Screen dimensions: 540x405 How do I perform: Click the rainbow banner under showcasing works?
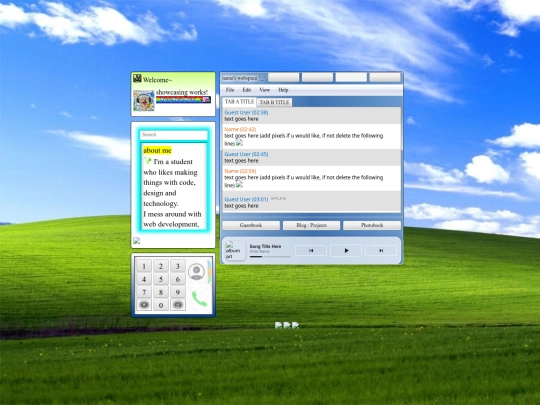183,100
